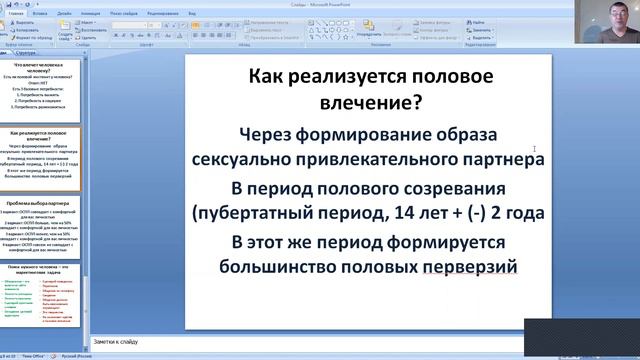The image size is (640, 360).
Task: Switch to the Дизайн ribbon tab
Action: coord(64,13)
